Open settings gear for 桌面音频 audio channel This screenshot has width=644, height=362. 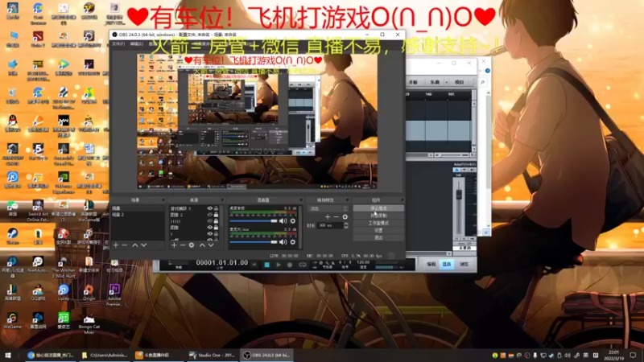tap(293, 220)
